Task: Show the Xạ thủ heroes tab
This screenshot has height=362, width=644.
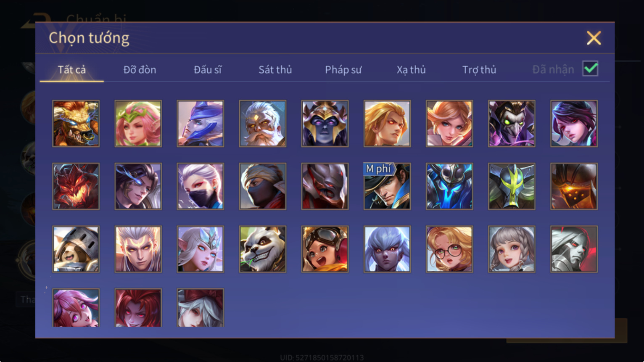Action: (411, 70)
